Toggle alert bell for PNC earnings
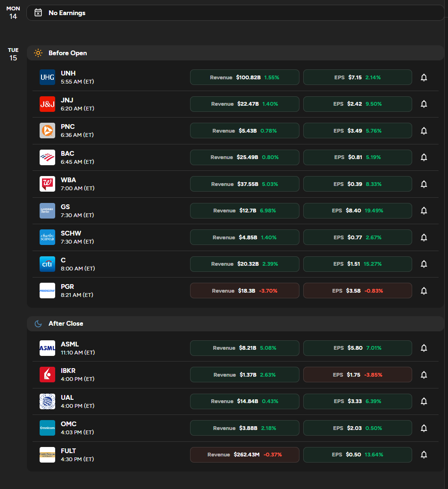 click(423, 131)
